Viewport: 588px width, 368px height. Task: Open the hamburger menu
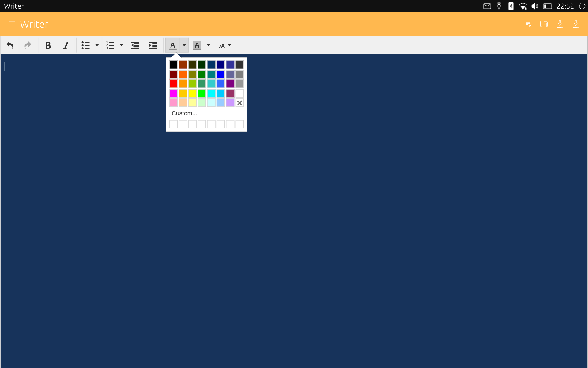click(x=12, y=24)
